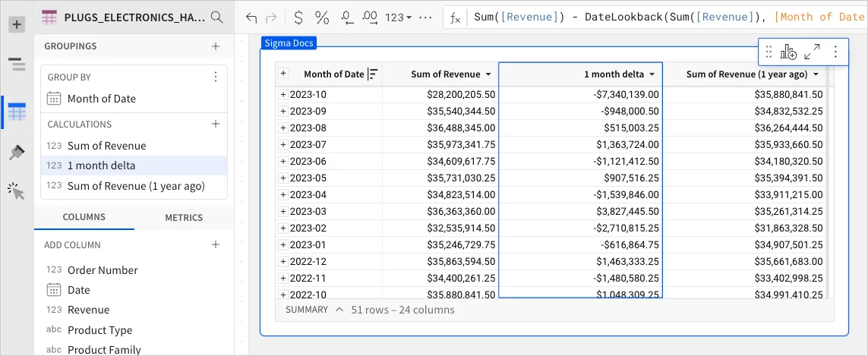Switch to the METRICS tab
Viewport: 868px width, 356px height.
point(184,218)
